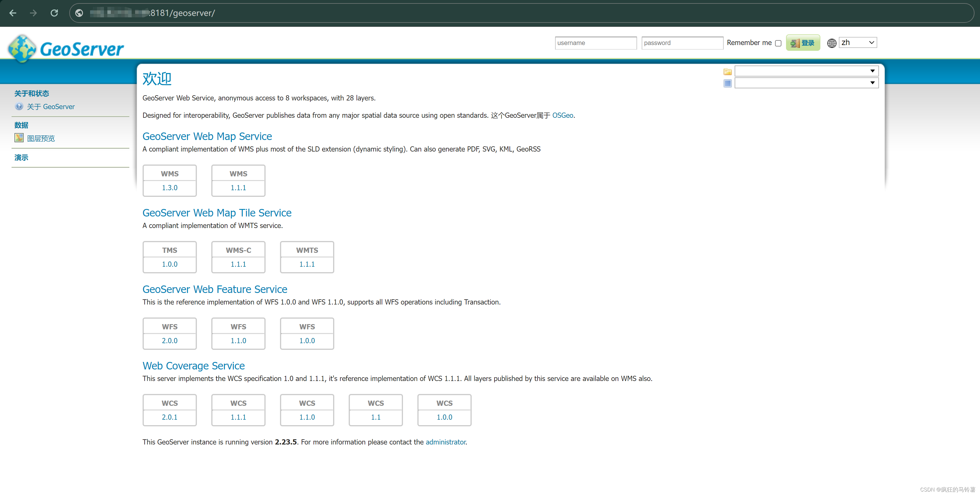Toggle the Remember me checkbox
This screenshot has width=980, height=495.
[x=778, y=43]
